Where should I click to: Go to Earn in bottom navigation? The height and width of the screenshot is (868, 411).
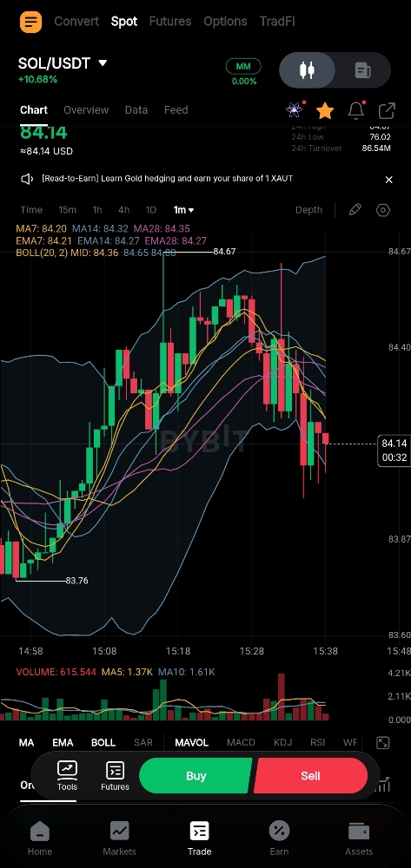pos(279,838)
